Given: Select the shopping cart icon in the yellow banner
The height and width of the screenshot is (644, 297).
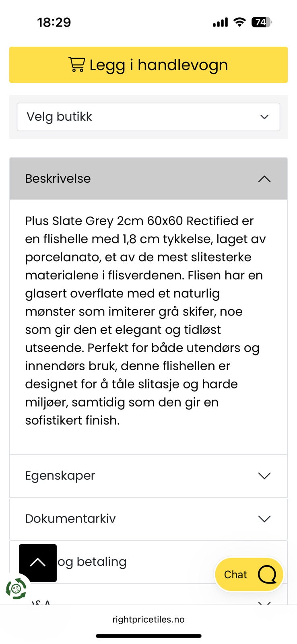Looking at the screenshot, I should [77, 64].
